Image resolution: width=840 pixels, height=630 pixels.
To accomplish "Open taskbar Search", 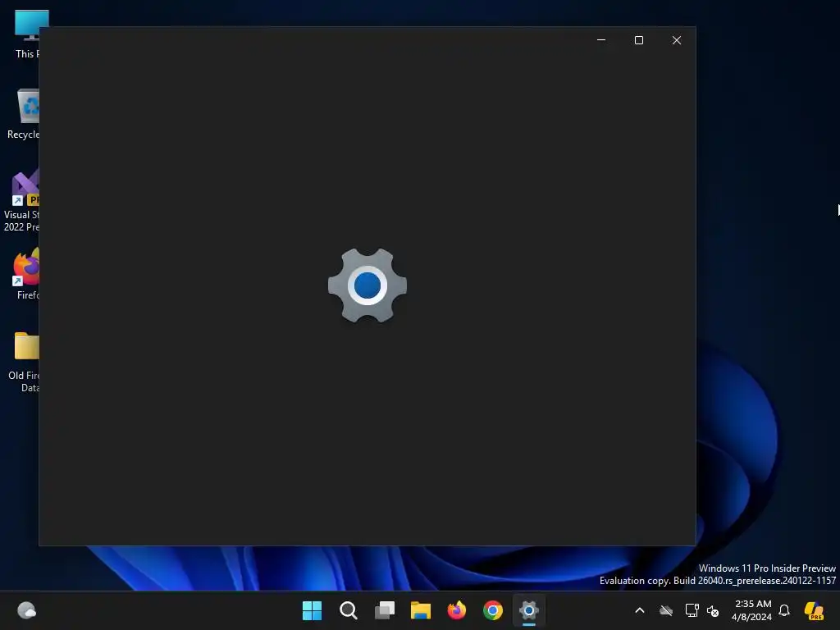I will point(348,610).
